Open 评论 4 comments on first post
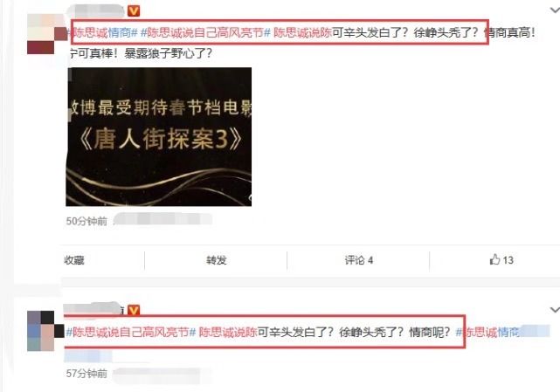 pyautogui.click(x=358, y=260)
